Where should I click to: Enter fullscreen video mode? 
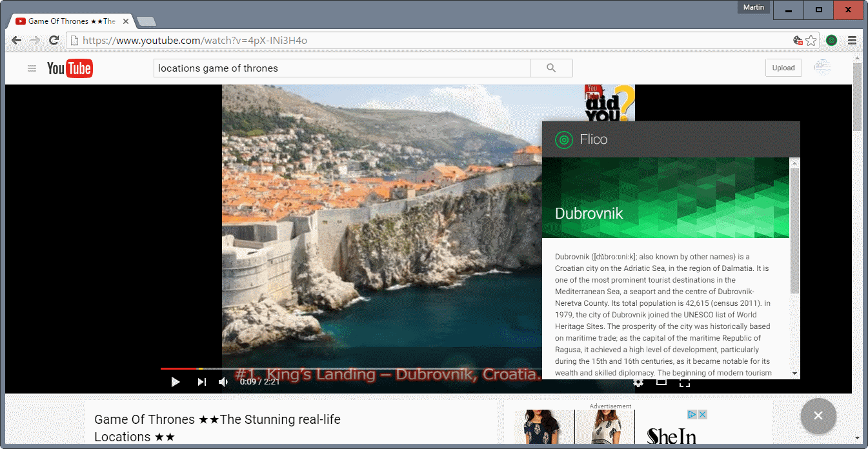[684, 382]
